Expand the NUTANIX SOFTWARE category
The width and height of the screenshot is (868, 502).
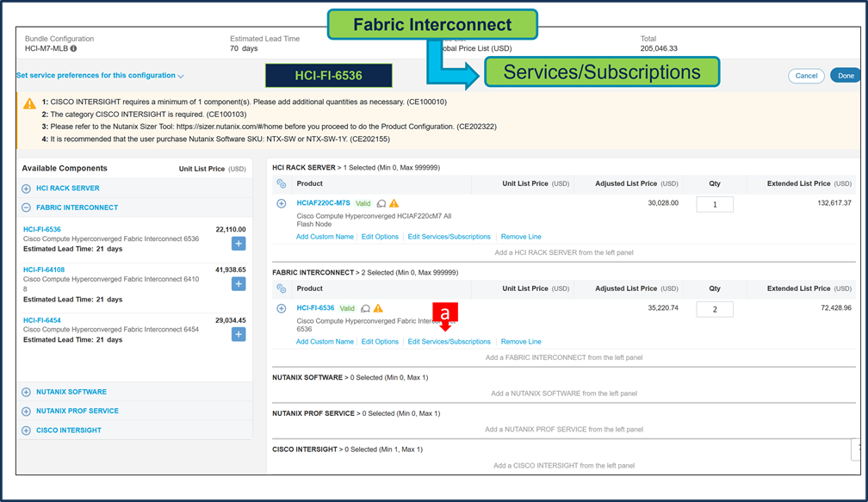click(x=26, y=392)
